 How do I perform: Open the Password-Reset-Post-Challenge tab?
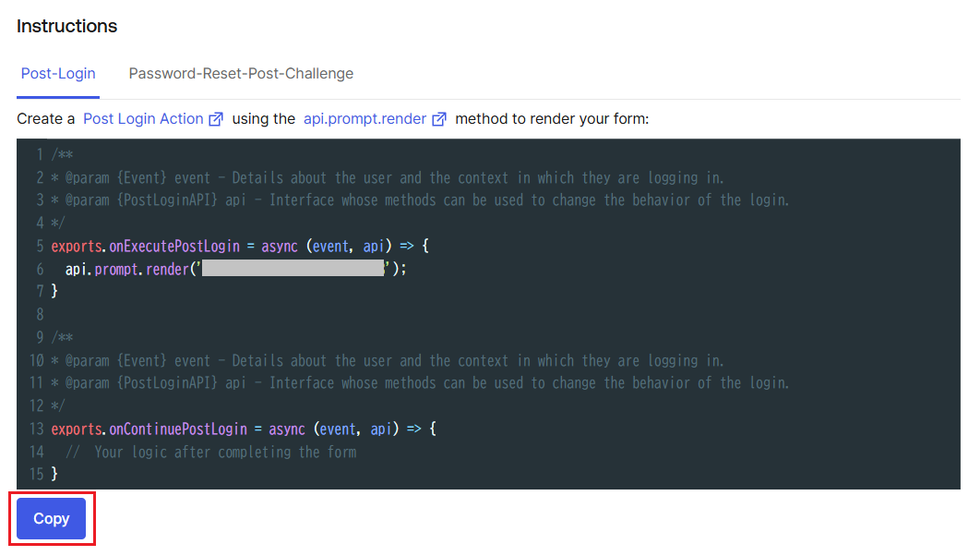241,74
